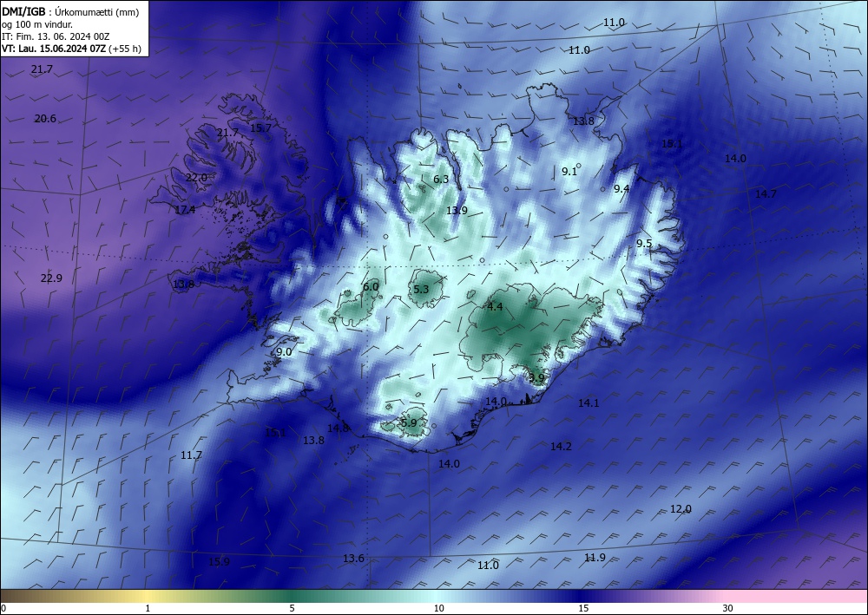This screenshot has height=615, width=868.
Task: Click the 10 tick on the color scale
Action: [x=438, y=608]
